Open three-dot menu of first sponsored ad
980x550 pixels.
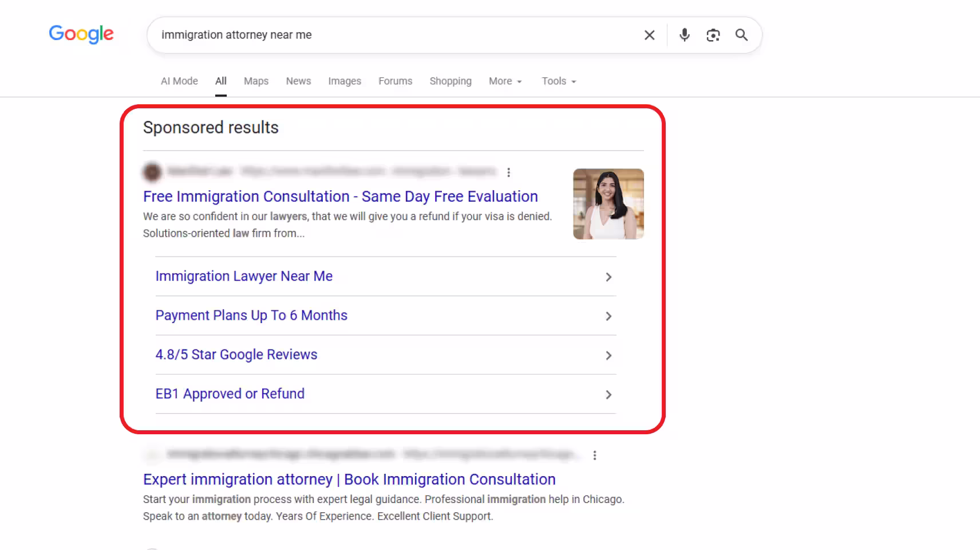coord(508,172)
